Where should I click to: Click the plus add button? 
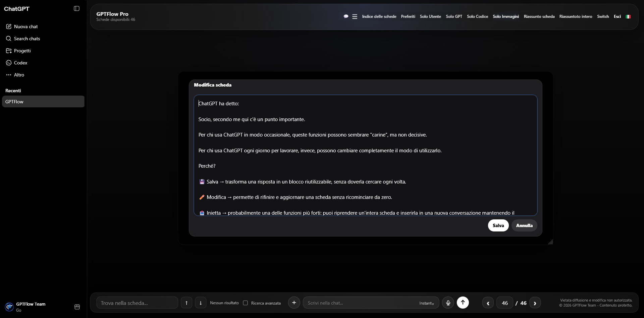coord(294,303)
